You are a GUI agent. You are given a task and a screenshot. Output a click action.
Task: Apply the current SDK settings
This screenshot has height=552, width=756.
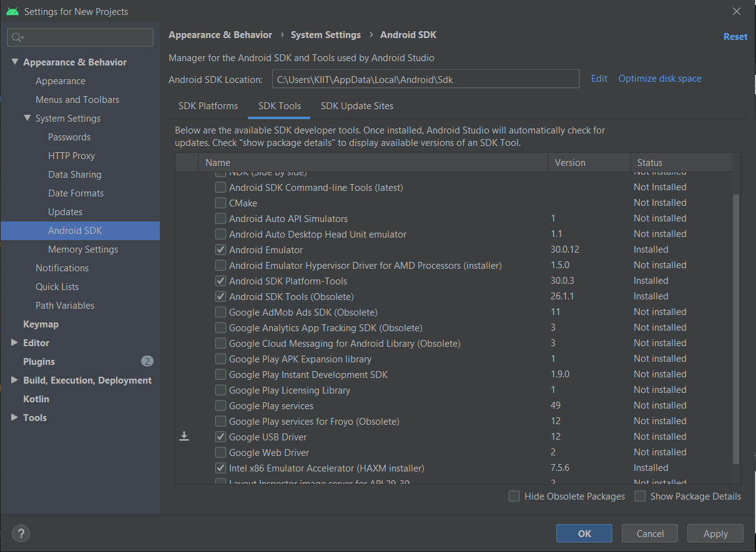714,533
